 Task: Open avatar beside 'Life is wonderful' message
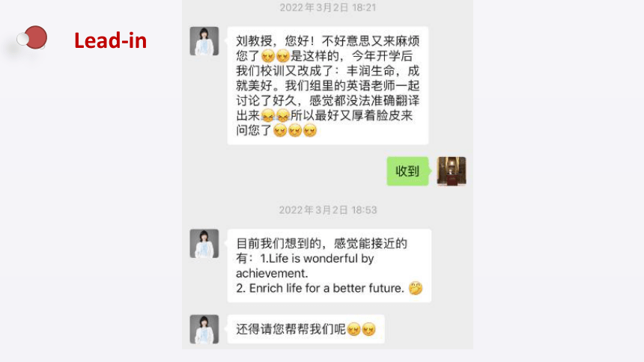click(x=204, y=243)
